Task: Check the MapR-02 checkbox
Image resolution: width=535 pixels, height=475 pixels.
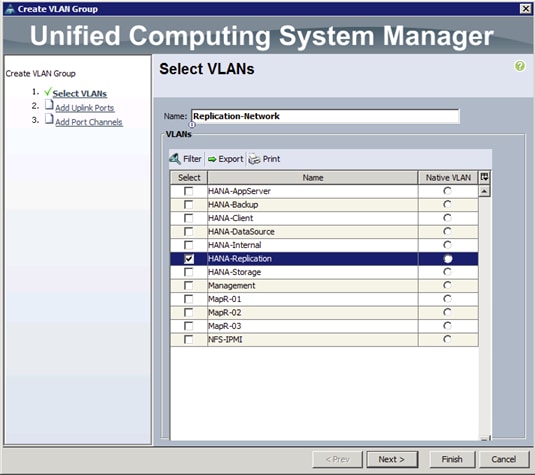Action: pos(188,313)
